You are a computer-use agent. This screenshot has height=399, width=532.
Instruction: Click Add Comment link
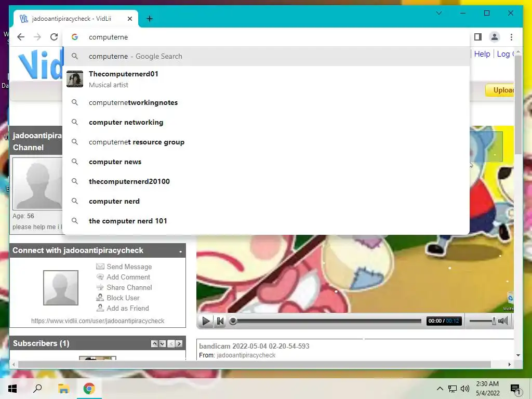pyautogui.click(x=128, y=277)
